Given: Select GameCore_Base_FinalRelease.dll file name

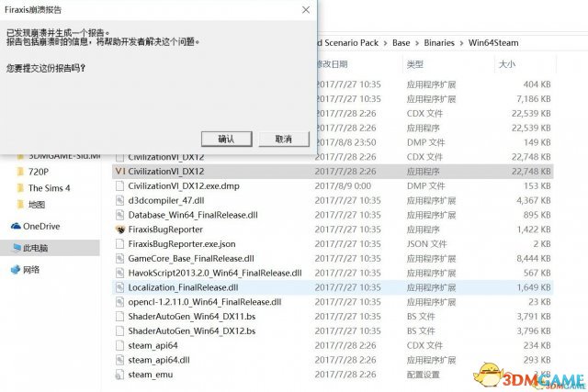Looking at the screenshot, I should (191, 259).
